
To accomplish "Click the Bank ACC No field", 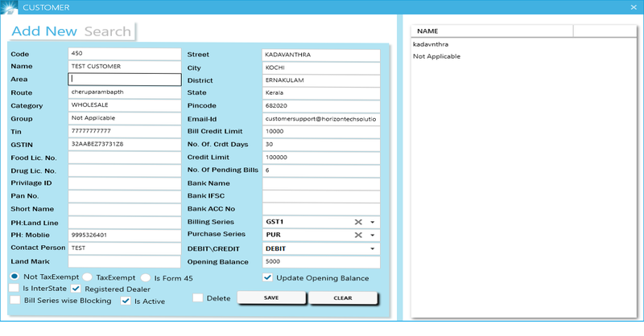I will [x=320, y=209].
